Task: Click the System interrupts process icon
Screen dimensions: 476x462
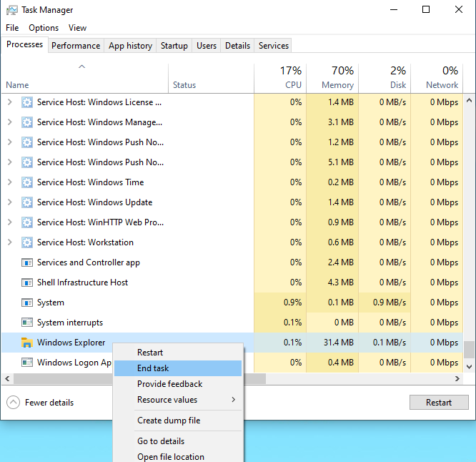Action: click(26, 323)
